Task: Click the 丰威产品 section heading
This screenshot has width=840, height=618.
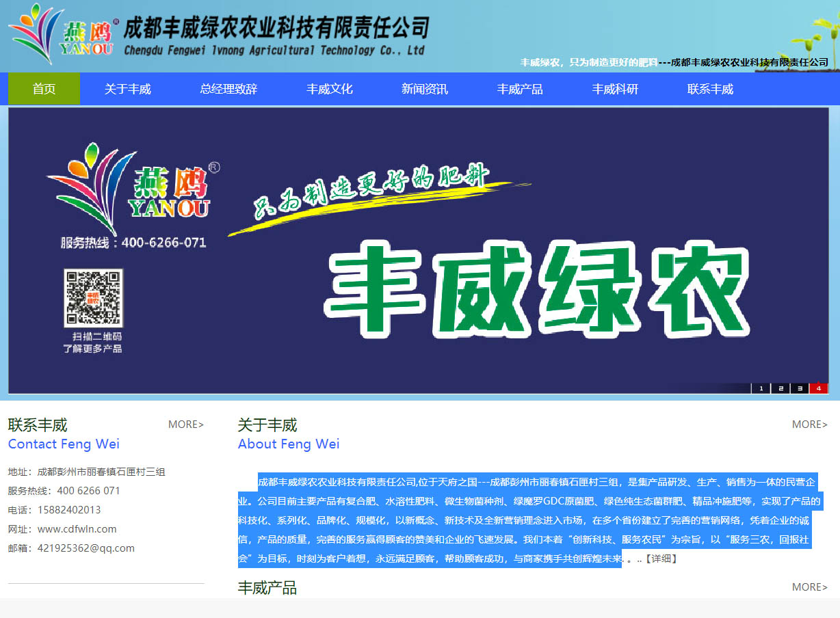Action: [267, 588]
